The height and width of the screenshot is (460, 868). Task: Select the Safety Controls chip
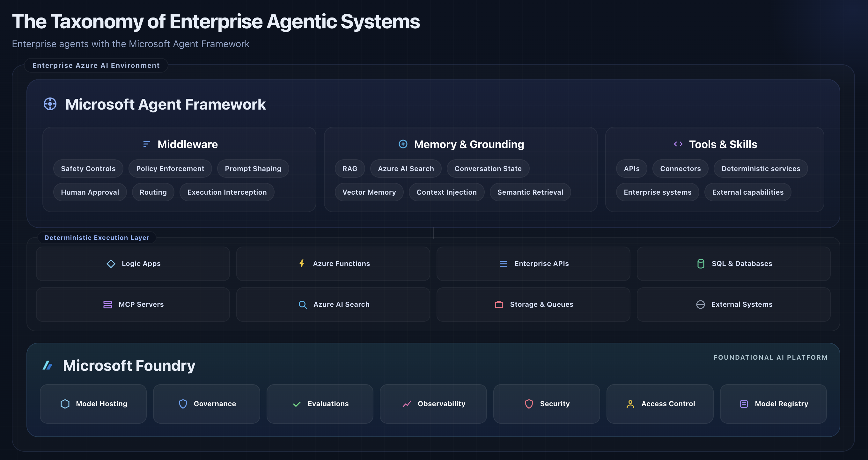tap(88, 169)
